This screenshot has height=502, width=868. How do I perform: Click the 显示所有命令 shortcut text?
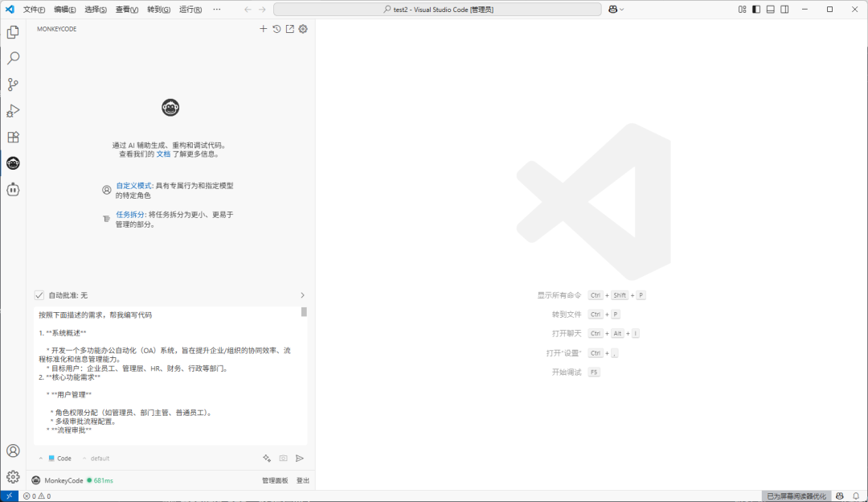tap(559, 295)
